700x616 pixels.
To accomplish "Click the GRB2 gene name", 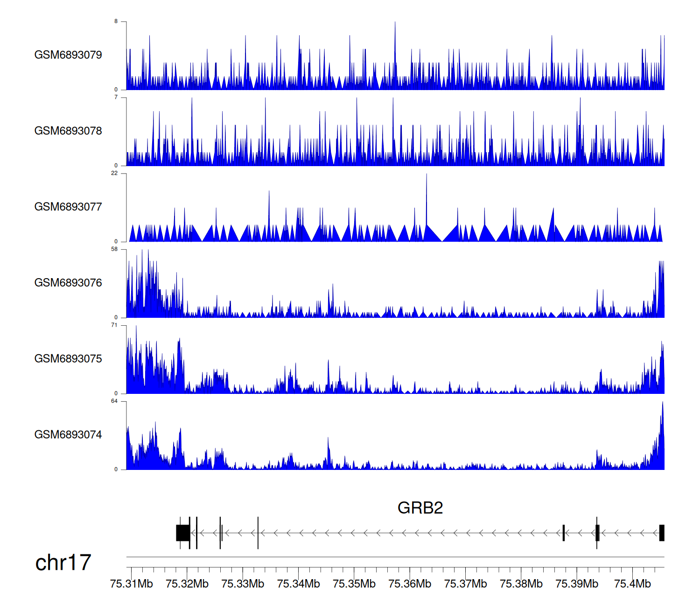I will click(x=420, y=508).
